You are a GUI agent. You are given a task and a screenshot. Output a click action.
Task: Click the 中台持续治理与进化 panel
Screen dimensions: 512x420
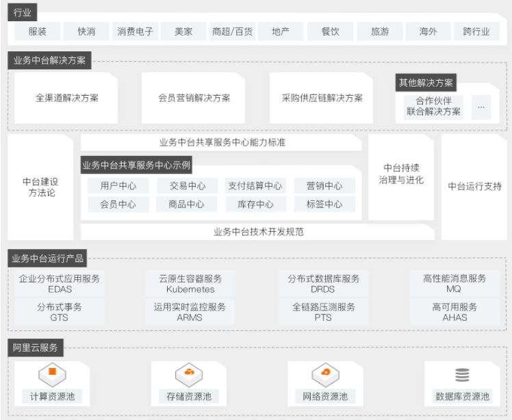(x=401, y=177)
